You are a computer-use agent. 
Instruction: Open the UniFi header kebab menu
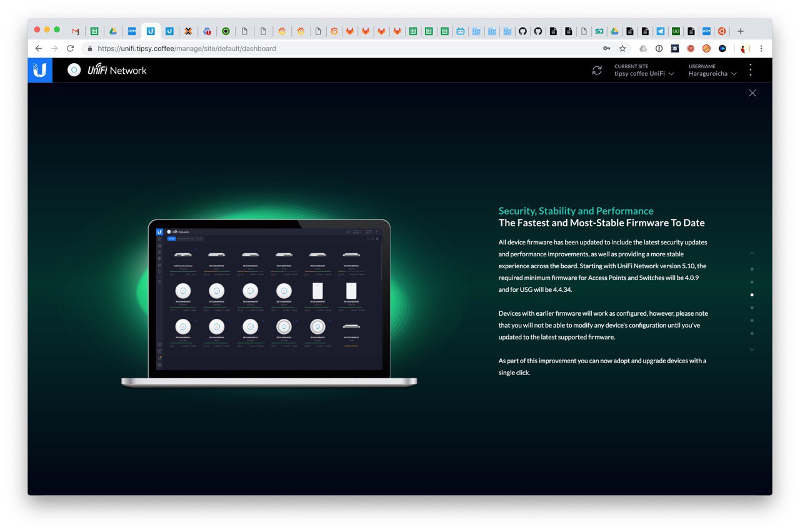(751, 70)
